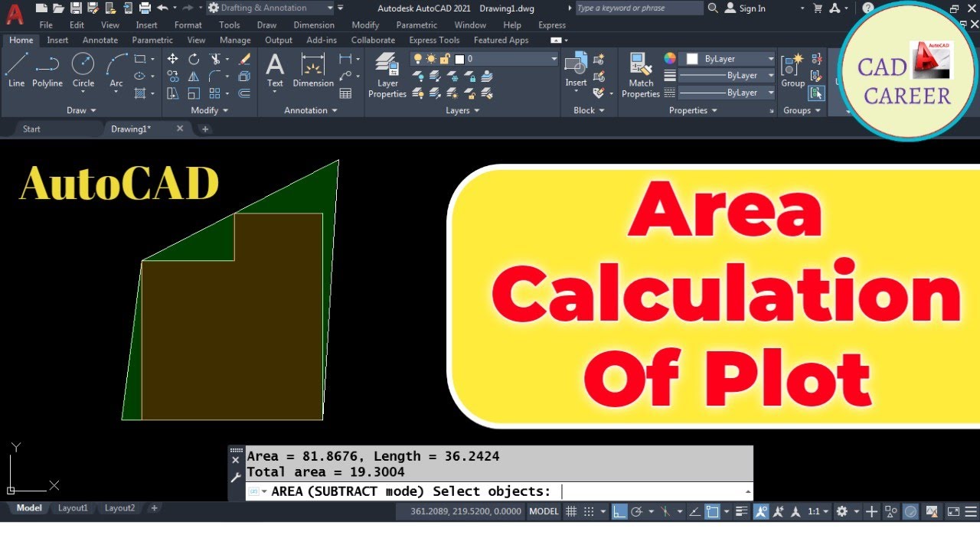Click the Save icon in quick access toolbar
This screenshot has width=980, height=551.
click(76, 8)
